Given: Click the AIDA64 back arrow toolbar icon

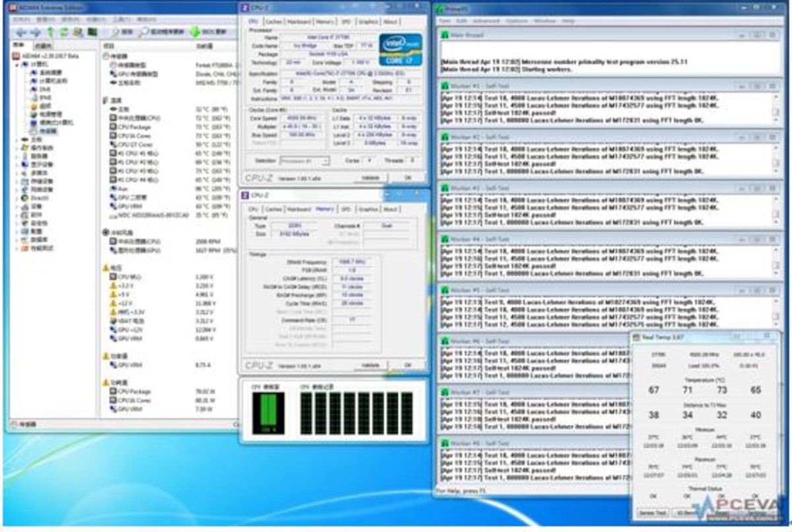Looking at the screenshot, I should [21, 32].
